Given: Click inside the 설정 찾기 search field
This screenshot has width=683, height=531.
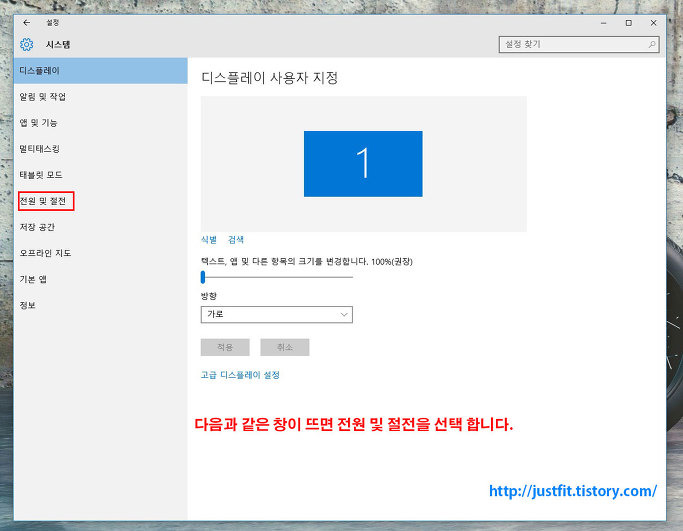Looking at the screenshot, I should (x=578, y=44).
